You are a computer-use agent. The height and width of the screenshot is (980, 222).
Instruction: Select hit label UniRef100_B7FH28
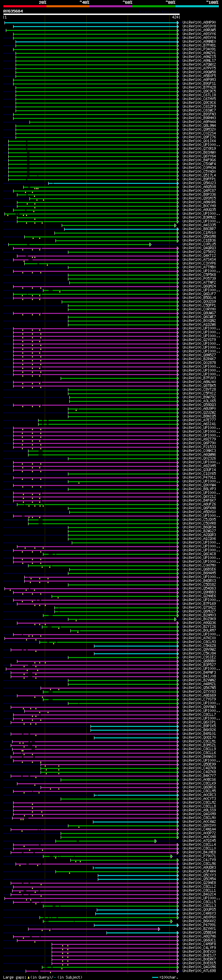199,88
